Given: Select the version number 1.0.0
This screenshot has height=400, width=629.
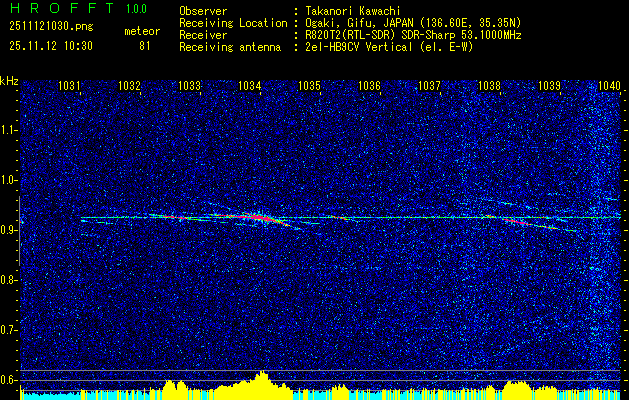Looking at the screenshot, I should [136, 8].
